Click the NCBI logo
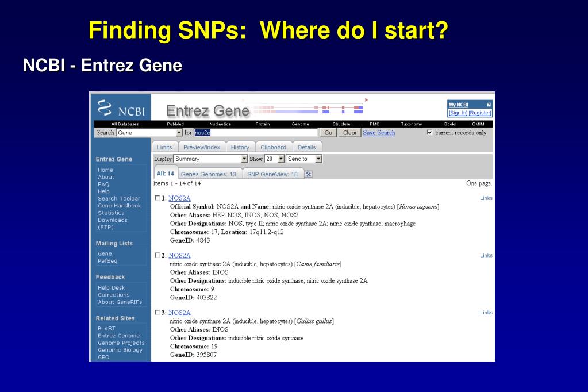 click(121, 108)
